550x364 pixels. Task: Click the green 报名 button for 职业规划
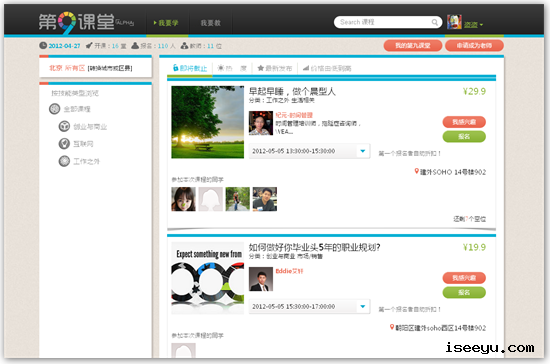(x=464, y=292)
